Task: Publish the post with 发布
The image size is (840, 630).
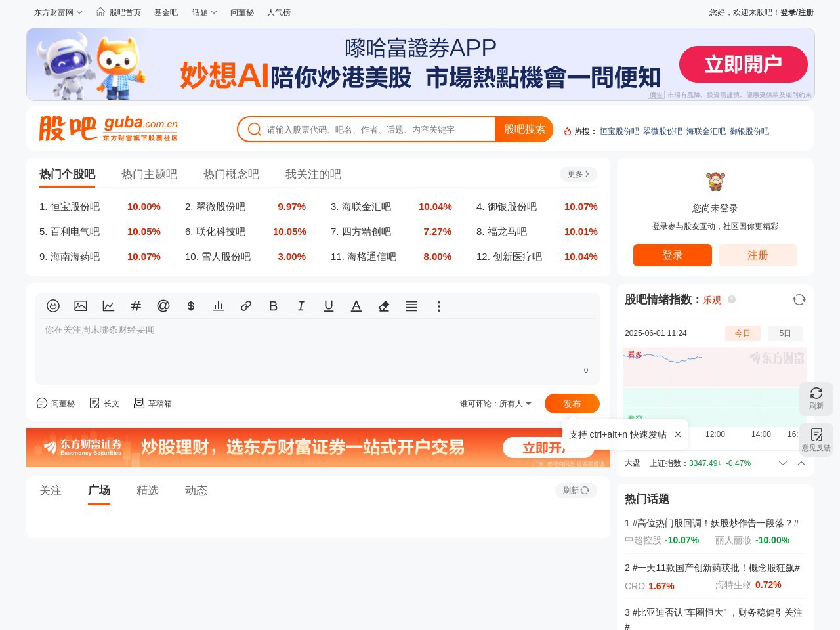Action: [572, 404]
